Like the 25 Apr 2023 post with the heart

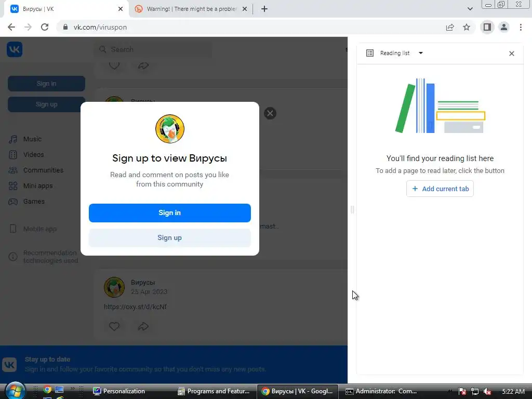click(114, 326)
